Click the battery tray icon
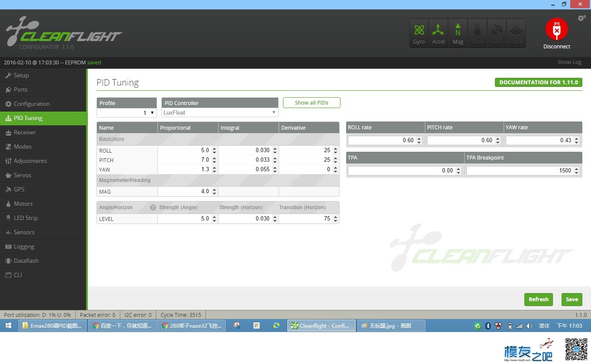 [510, 326]
